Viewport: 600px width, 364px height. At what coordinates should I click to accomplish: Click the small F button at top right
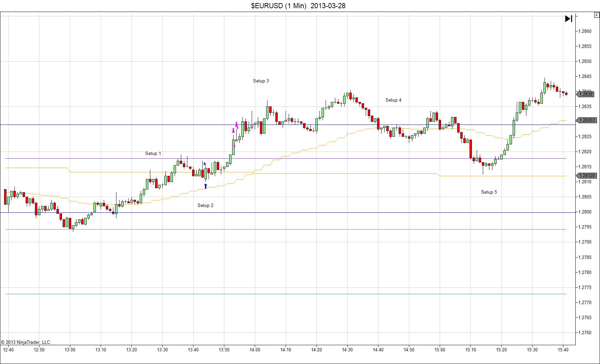coord(597,15)
